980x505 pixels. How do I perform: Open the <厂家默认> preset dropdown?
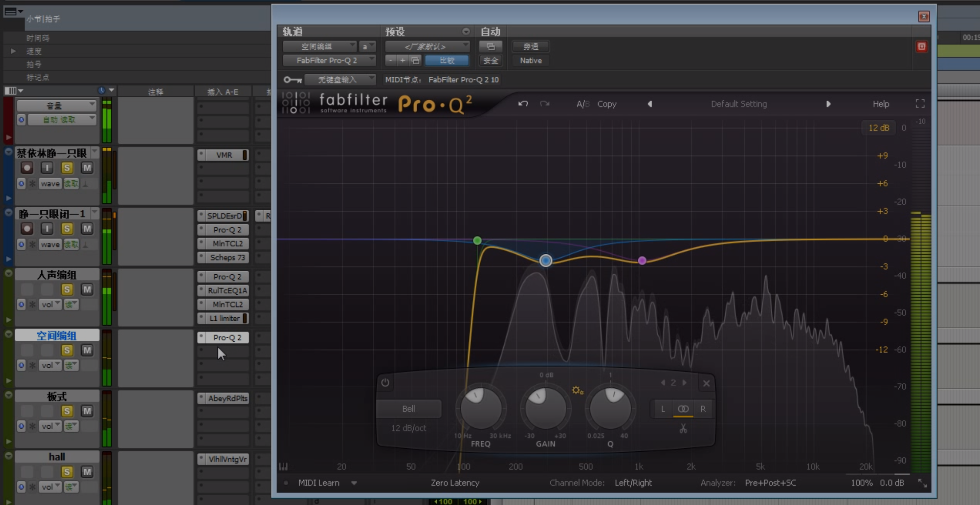point(427,46)
